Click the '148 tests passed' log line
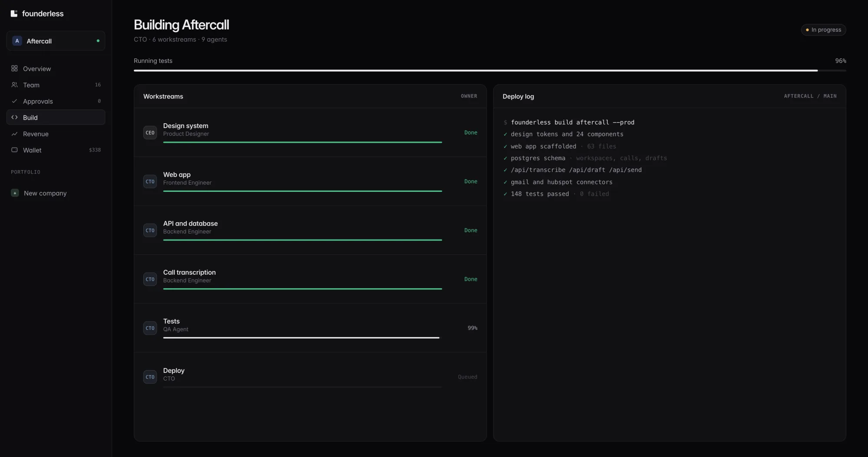 (556, 194)
